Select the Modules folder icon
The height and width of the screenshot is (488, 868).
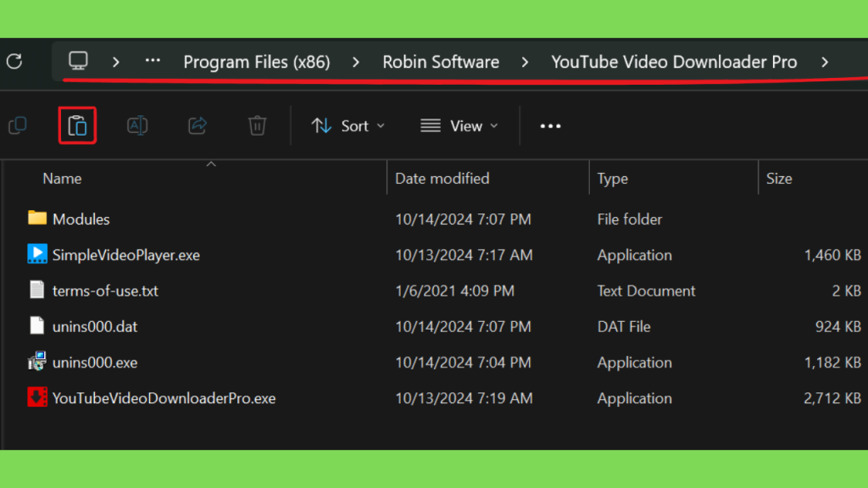pyautogui.click(x=37, y=218)
